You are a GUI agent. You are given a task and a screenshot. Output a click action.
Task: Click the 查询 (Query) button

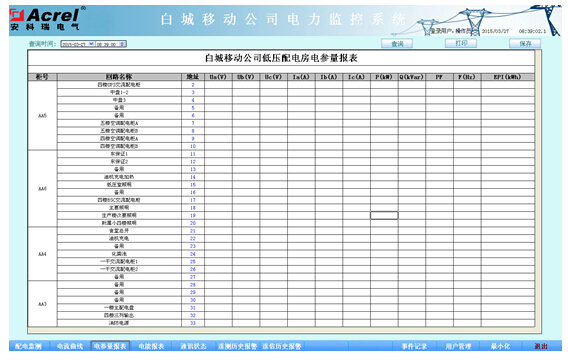point(397,43)
